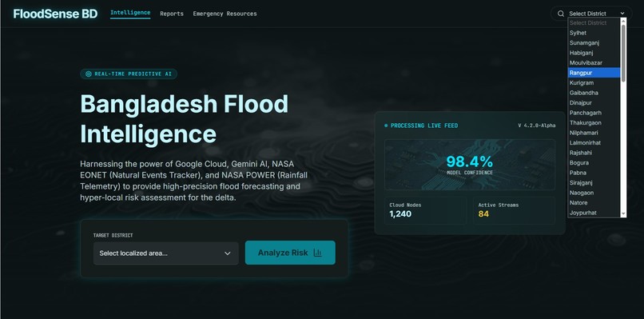Pick Naogaon district option
This screenshot has width=644, height=319.
594,193
